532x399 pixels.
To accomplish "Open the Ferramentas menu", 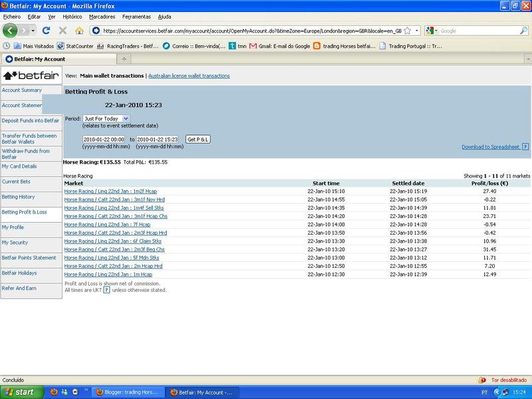I will pos(136,16).
